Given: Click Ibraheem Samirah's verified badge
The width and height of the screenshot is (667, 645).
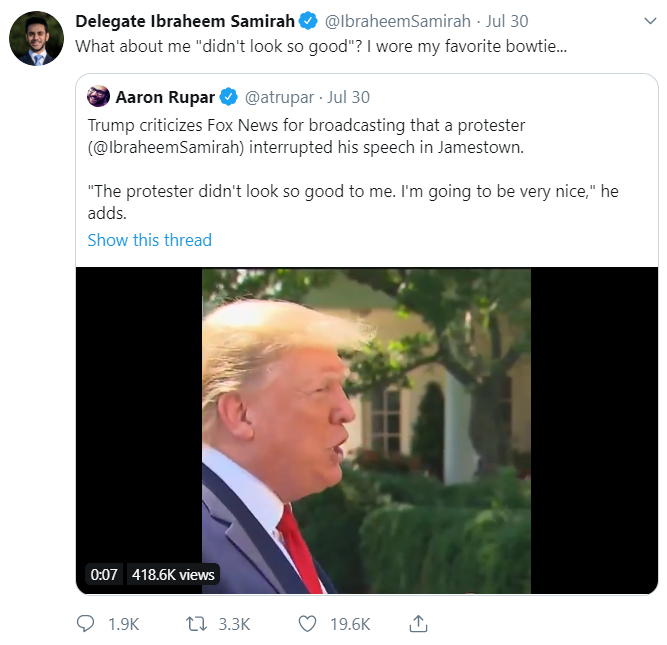Looking at the screenshot, I should coord(308,21).
